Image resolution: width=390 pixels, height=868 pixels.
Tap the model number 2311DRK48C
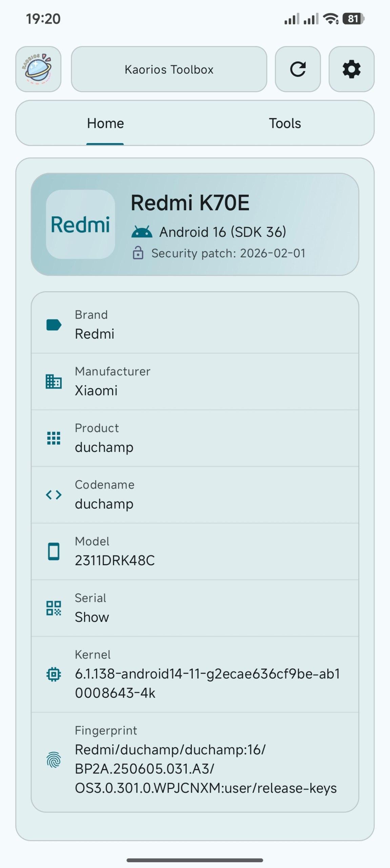tap(115, 560)
